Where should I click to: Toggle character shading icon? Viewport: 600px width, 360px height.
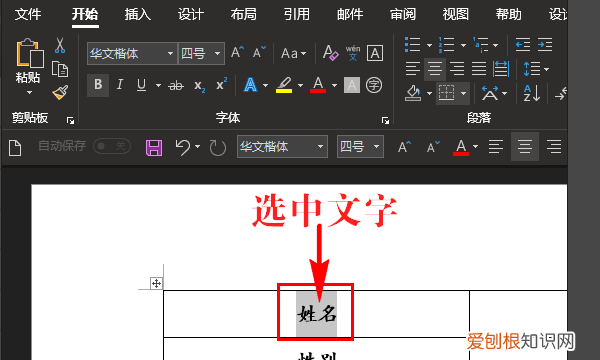click(x=352, y=85)
